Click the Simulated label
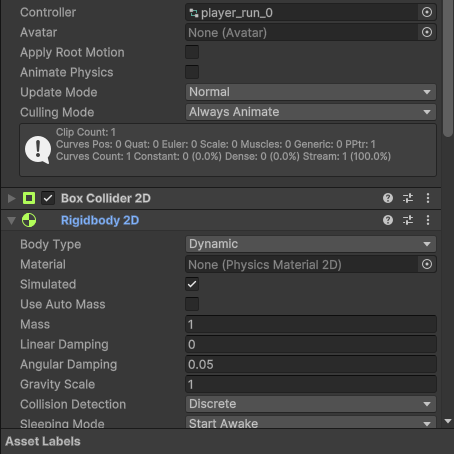The image size is (454, 454). 48,284
